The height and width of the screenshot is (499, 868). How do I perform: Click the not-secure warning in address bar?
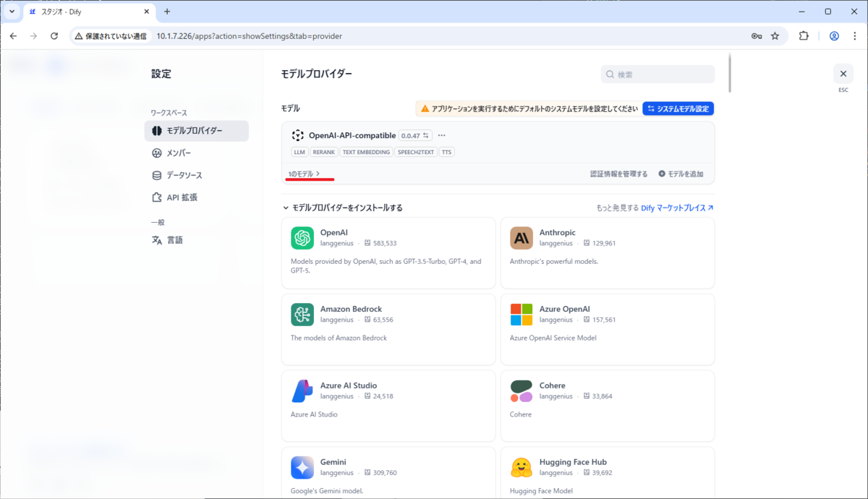[x=111, y=35]
